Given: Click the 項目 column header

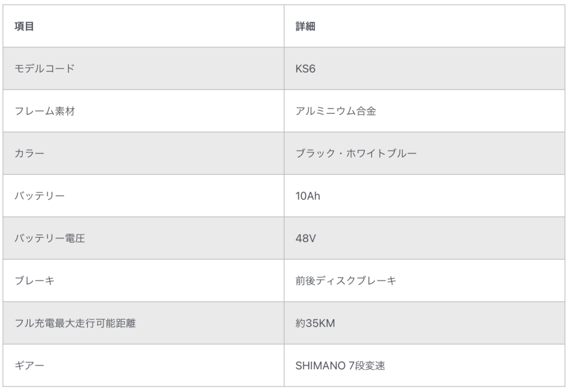Looking at the screenshot, I should pyautogui.click(x=24, y=26).
